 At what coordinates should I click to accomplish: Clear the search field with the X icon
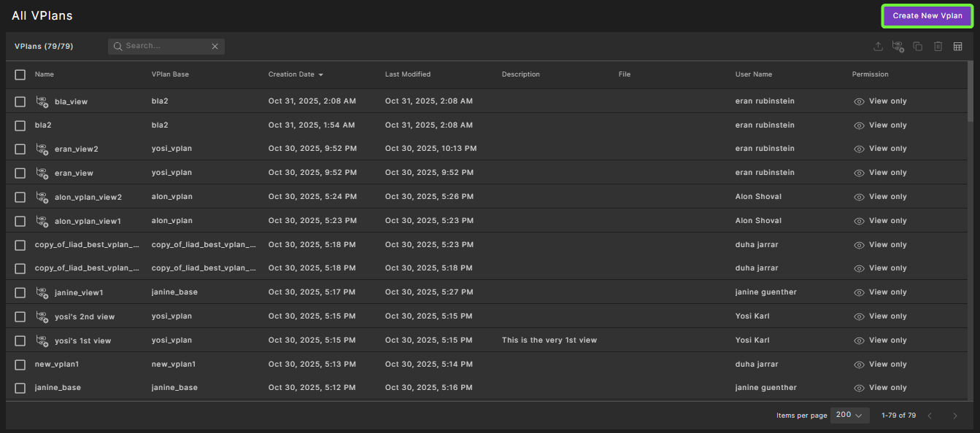tap(215, 47)
